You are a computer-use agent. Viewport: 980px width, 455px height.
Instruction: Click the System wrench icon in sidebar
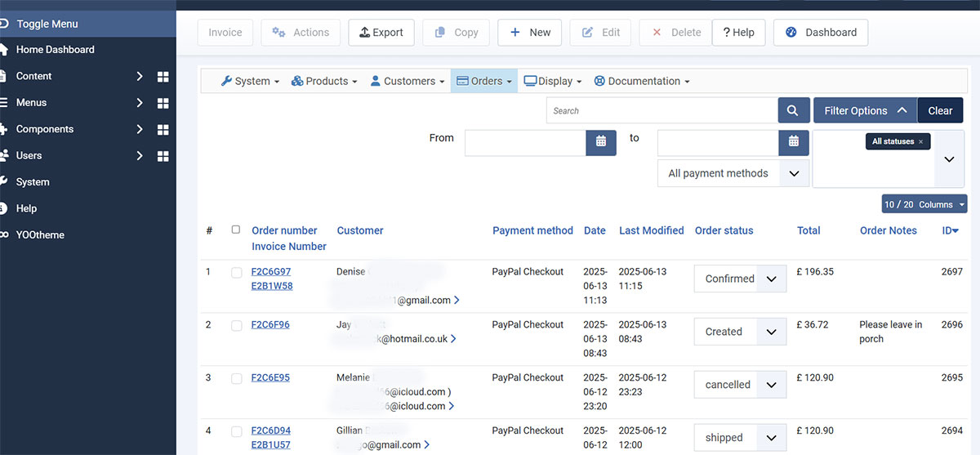coord(4,181)
